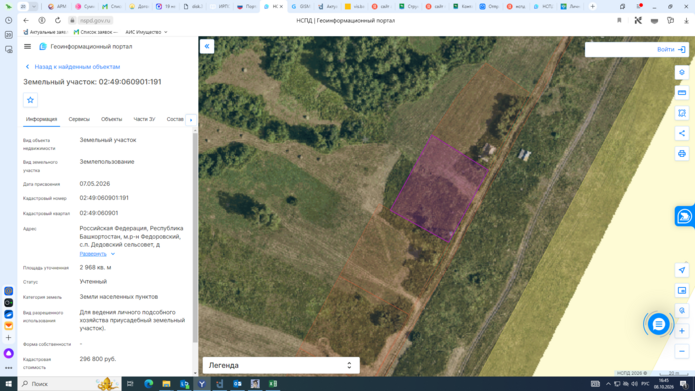This screenshot has height=391, width=695.
Task: Add the land plot to favorites with the star
Action: (x=30, y=100)
